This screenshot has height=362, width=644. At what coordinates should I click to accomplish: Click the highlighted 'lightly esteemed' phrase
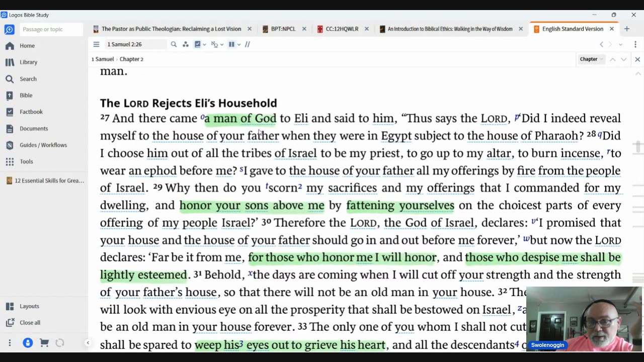click(x=143, y=275)
